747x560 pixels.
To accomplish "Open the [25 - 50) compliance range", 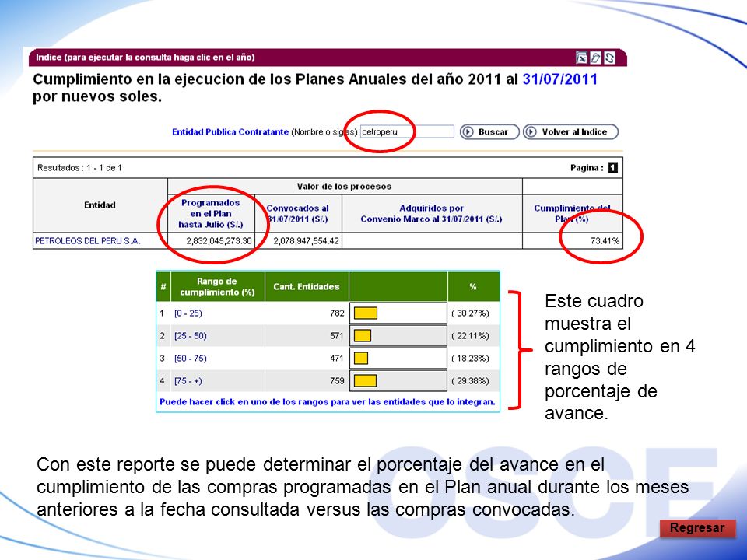I will coord(190,336).
